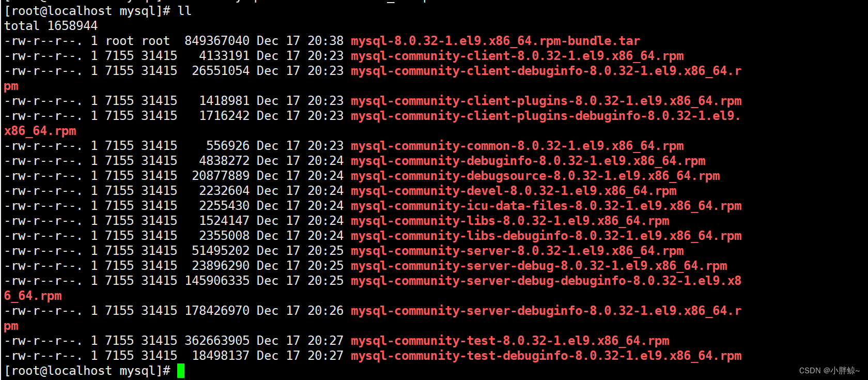Click the 'total 1658944' line

(51, 26)
